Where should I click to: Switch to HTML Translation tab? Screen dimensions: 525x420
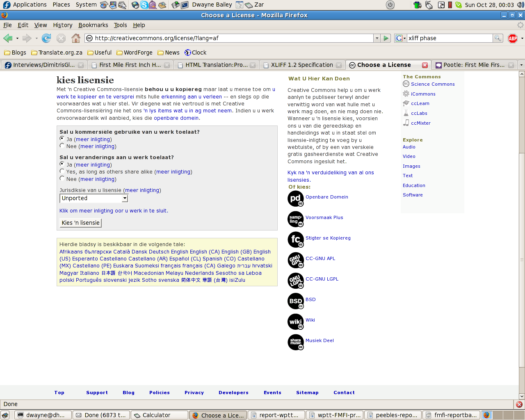[217, 65]
